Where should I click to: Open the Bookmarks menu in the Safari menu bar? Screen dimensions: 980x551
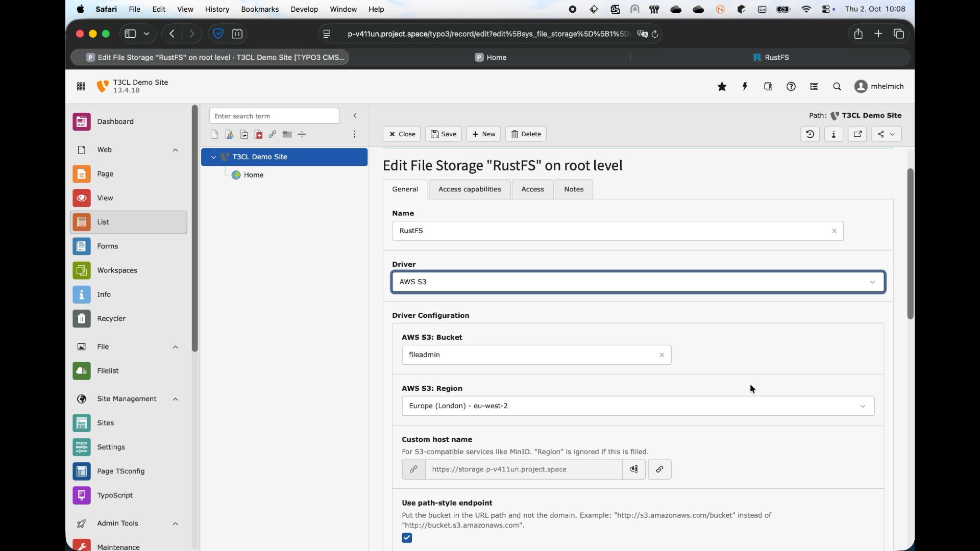(259, 9)
